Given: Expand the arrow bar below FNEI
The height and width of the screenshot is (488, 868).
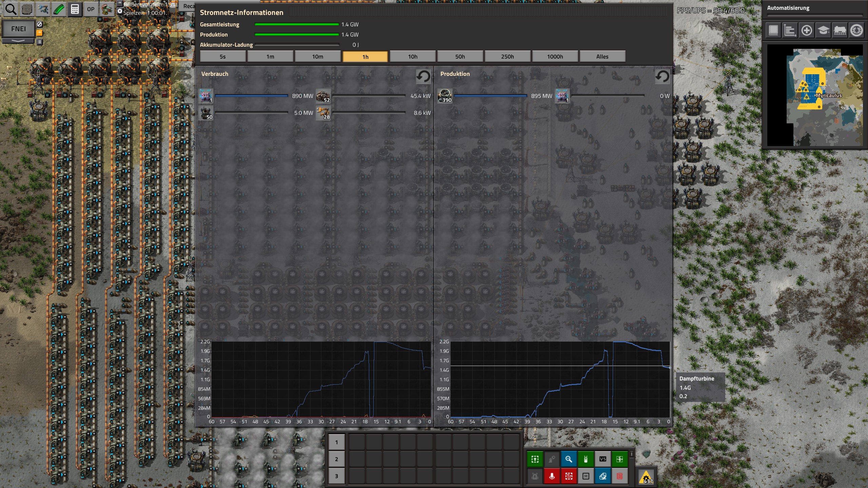Looking at the screenshot, I should pyautogui.click(x=18, y=41).
